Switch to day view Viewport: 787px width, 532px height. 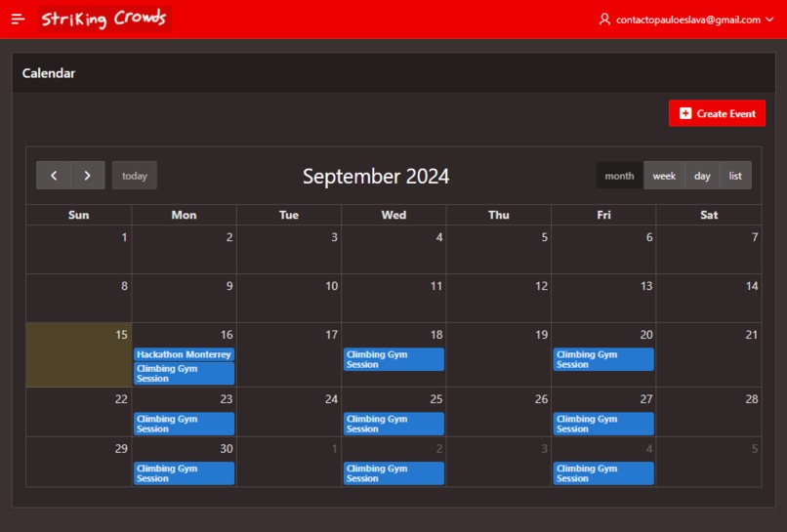[702, 176]
